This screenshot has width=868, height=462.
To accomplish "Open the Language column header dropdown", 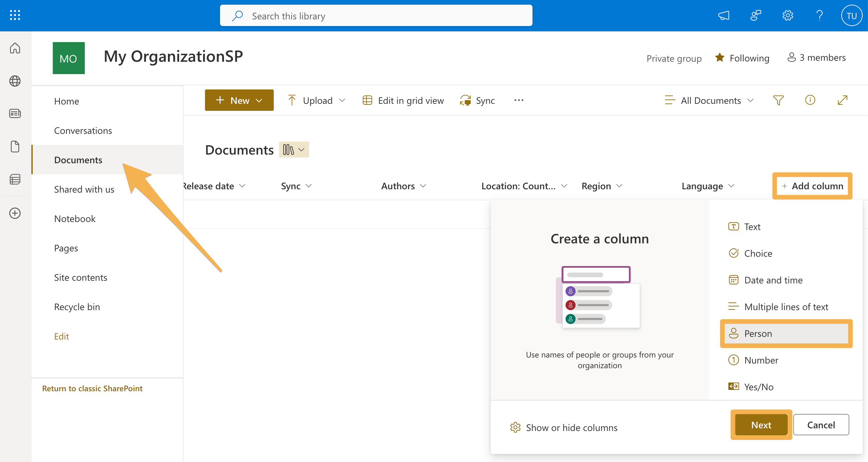I will point(731,186).
